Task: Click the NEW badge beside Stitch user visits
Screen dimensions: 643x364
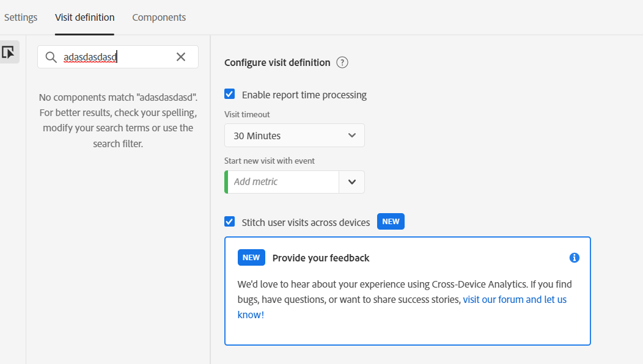Action: tap(390, 221)
